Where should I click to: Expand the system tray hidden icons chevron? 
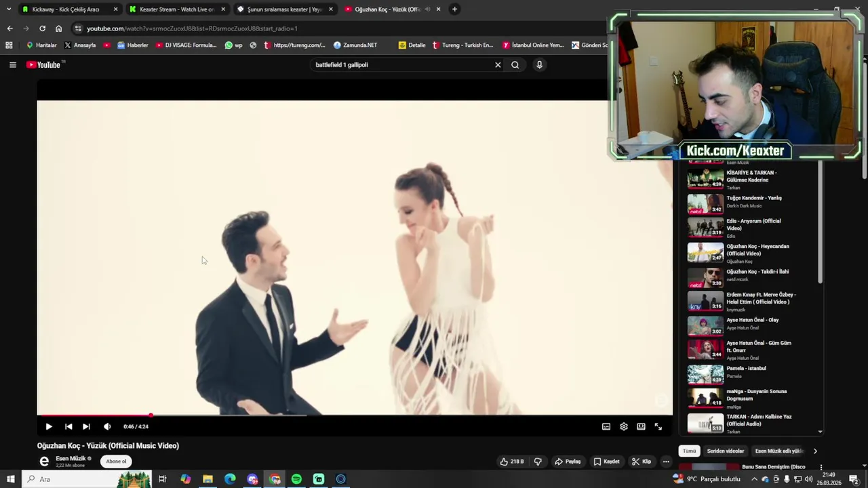[x=753, y=479]
